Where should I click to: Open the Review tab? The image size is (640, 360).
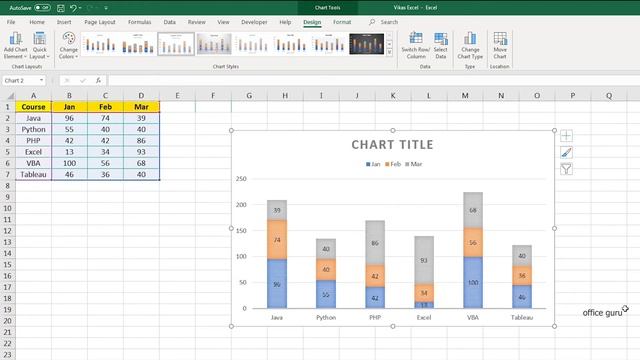tap(196, 22)
